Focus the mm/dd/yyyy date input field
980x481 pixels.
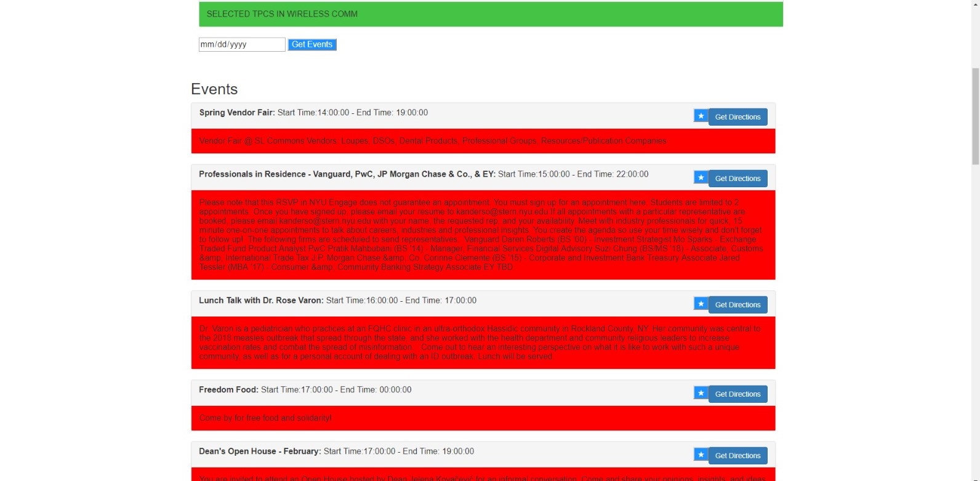click(x=242, y=44)
